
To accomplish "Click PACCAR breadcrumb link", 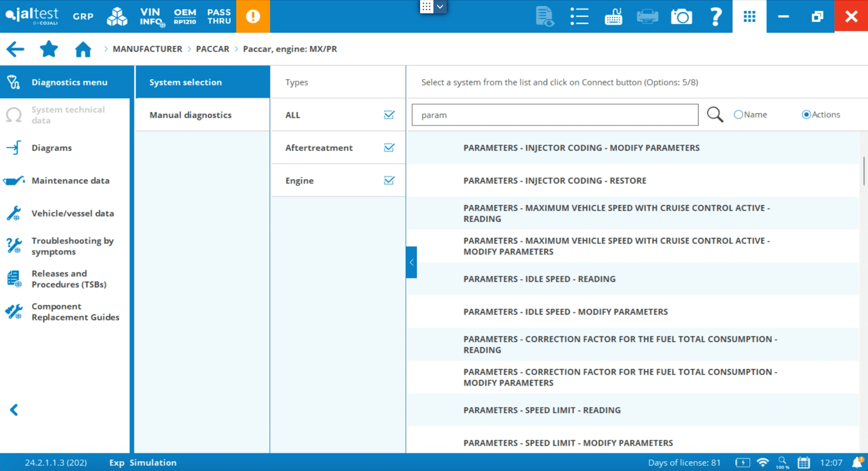I will coord(212,49).
